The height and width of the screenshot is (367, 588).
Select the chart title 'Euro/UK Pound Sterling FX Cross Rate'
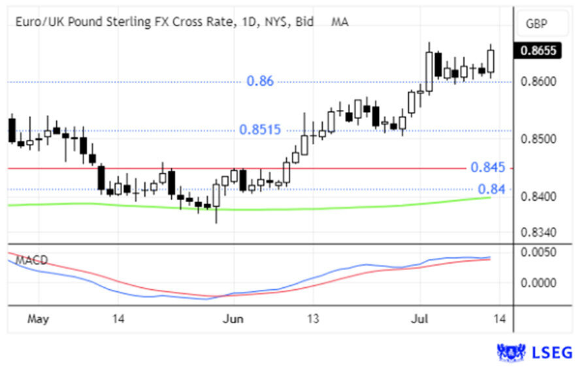click(x=125, y=22)
